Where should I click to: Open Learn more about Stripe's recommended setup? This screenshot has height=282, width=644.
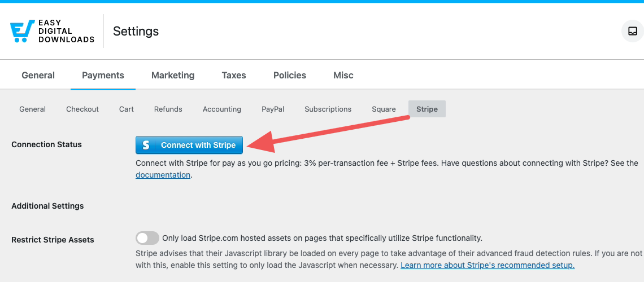[x=488, y=265]
